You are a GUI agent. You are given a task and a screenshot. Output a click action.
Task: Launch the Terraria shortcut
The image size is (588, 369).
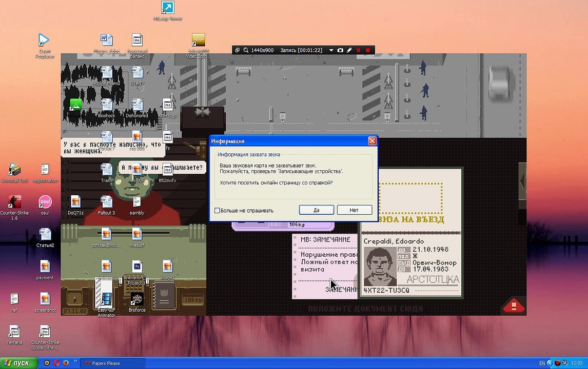pos(14,335)
